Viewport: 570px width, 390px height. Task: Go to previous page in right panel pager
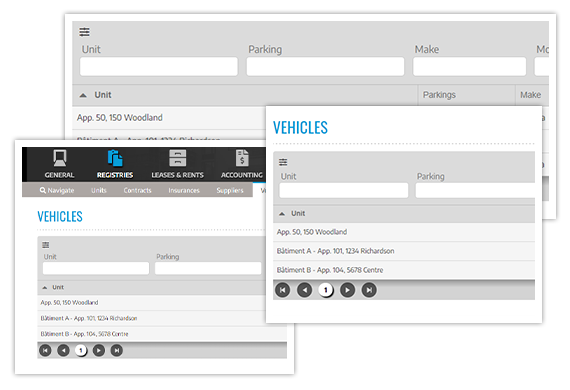(x=304, y=290)
